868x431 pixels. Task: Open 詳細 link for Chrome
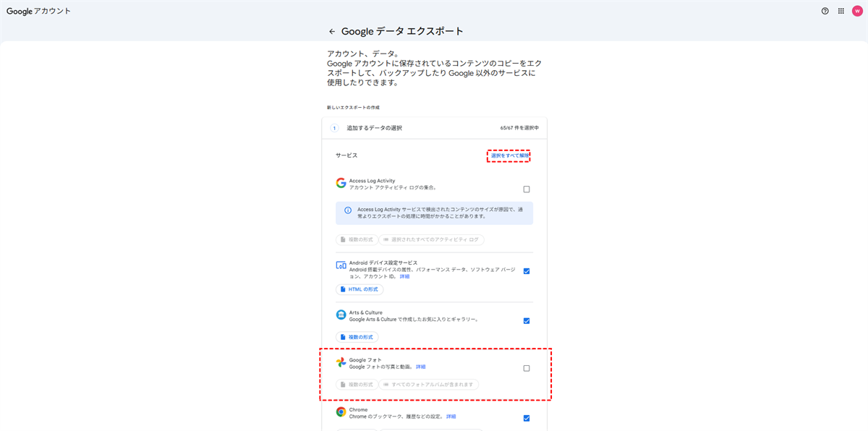451,417
